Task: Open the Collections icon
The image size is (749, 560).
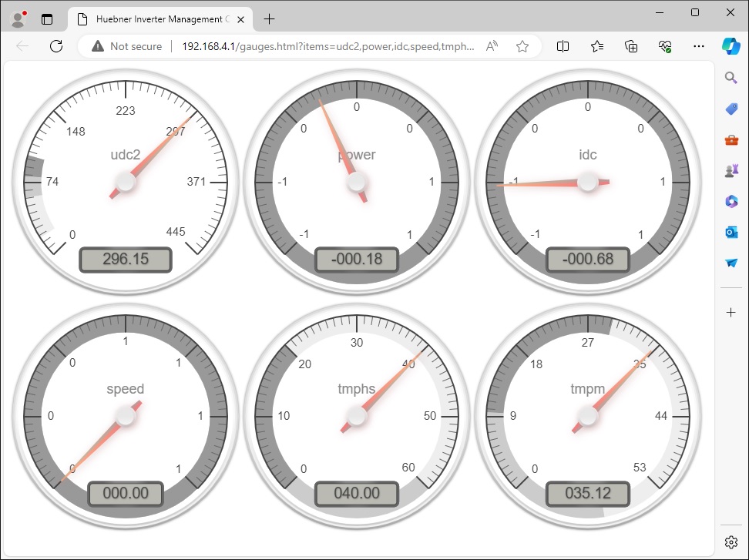Action: 631,46
